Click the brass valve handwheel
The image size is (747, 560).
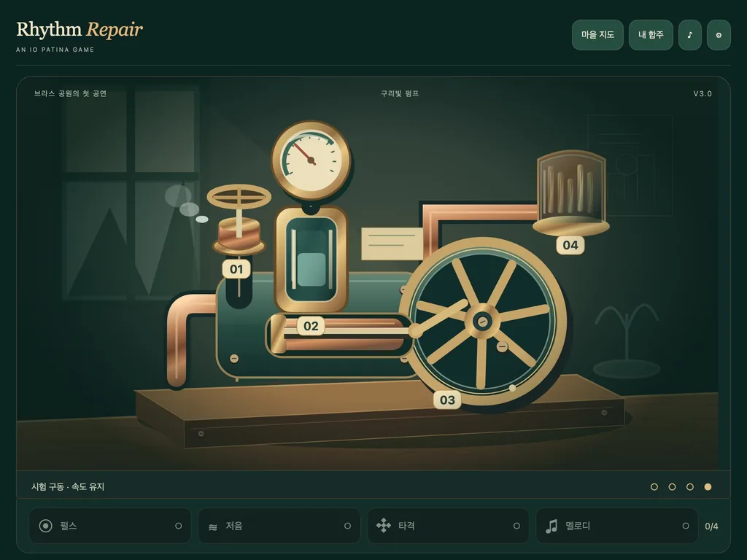(239, 197)
